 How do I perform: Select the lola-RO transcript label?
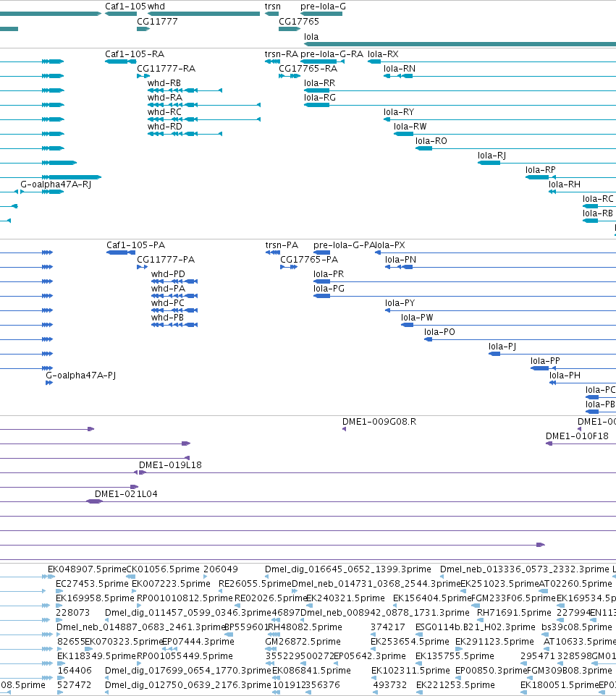[x=431, y=140]
